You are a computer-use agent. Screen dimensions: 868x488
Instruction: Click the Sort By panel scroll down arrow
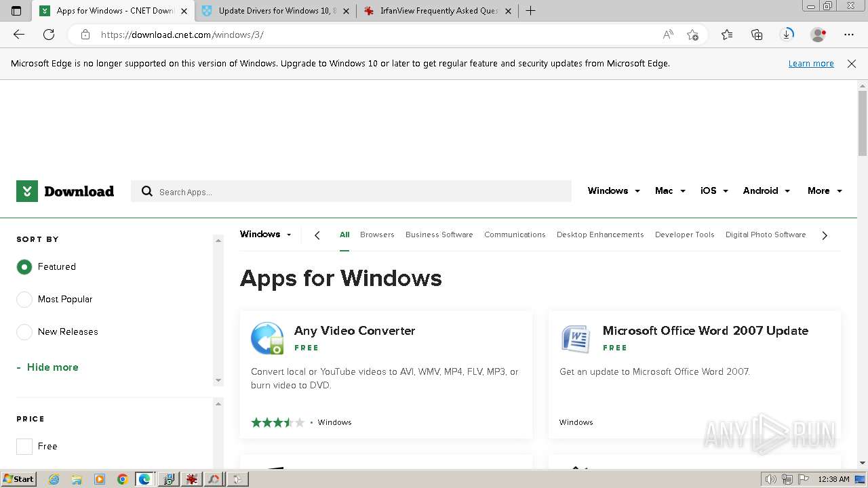tap(218, 380)
